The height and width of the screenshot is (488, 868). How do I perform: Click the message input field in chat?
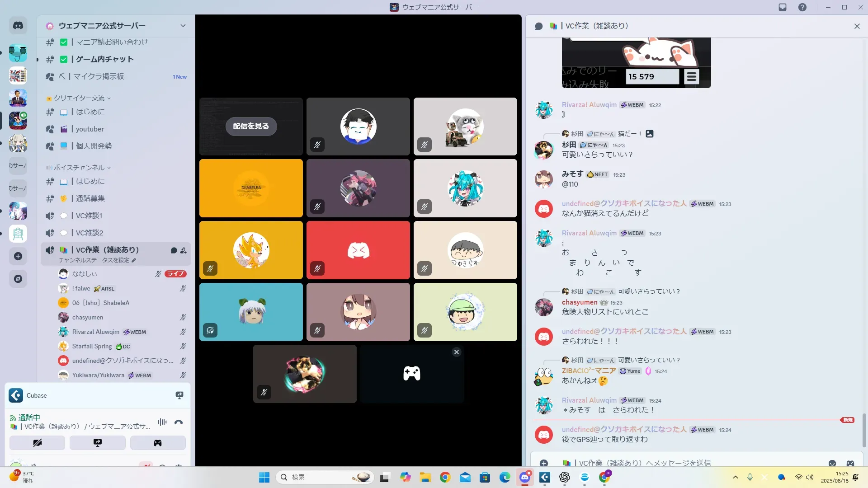(678, 463)
